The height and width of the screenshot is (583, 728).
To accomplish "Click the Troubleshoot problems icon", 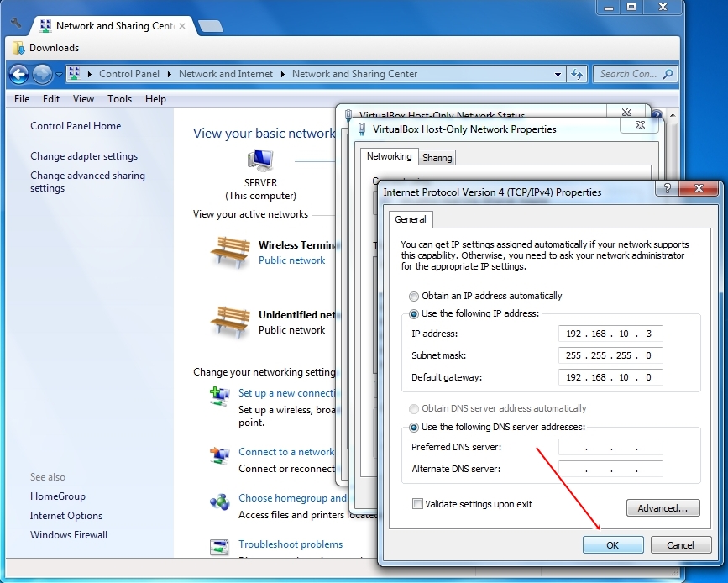I will (219, 547).
